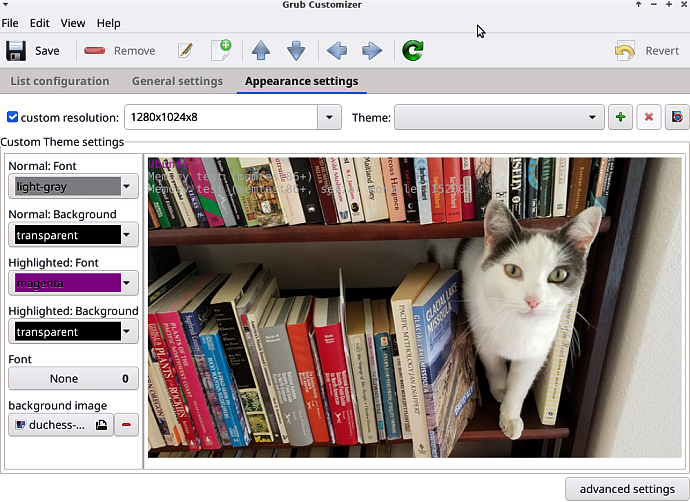The width and height of the screenshot is (690, 502).
Task: Click the Normal: Background transparent black swatch
Action: click(68, 235)
